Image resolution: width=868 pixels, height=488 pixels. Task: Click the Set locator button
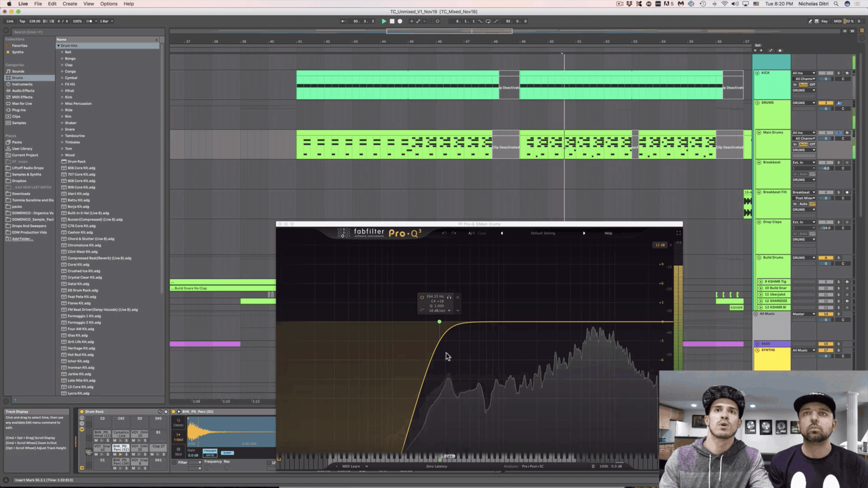coord(758,45)
